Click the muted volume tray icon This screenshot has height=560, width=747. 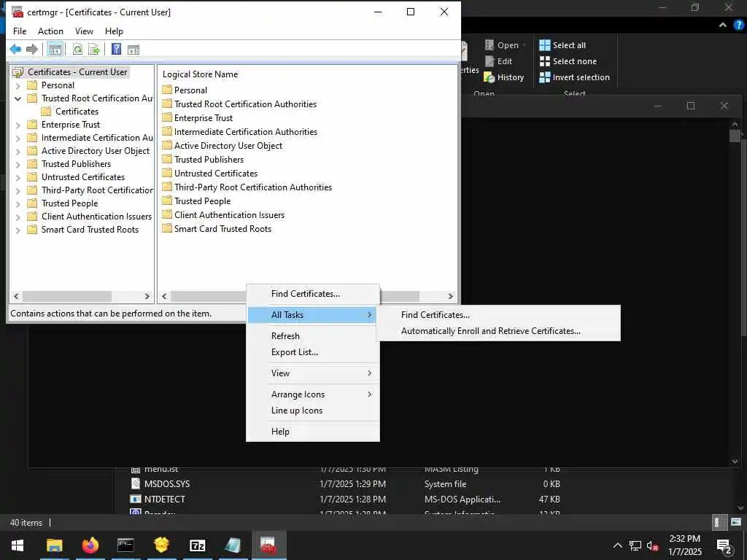tap(653, 545)
